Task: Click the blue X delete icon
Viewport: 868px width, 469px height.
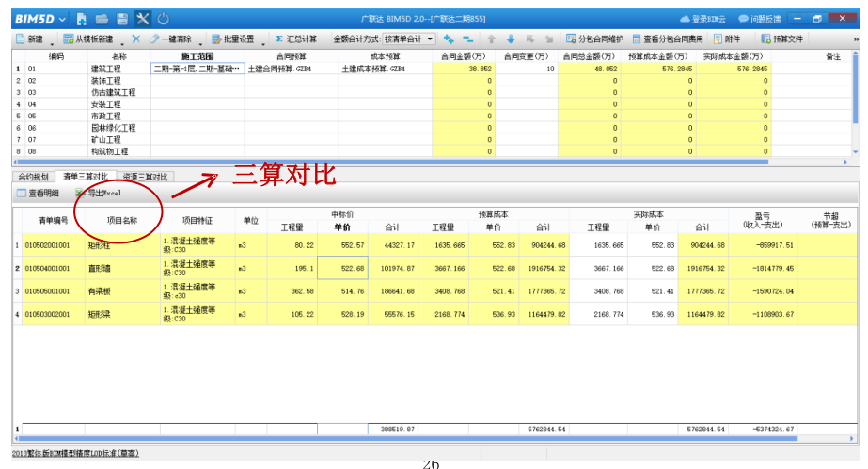Action: [136, 39]
